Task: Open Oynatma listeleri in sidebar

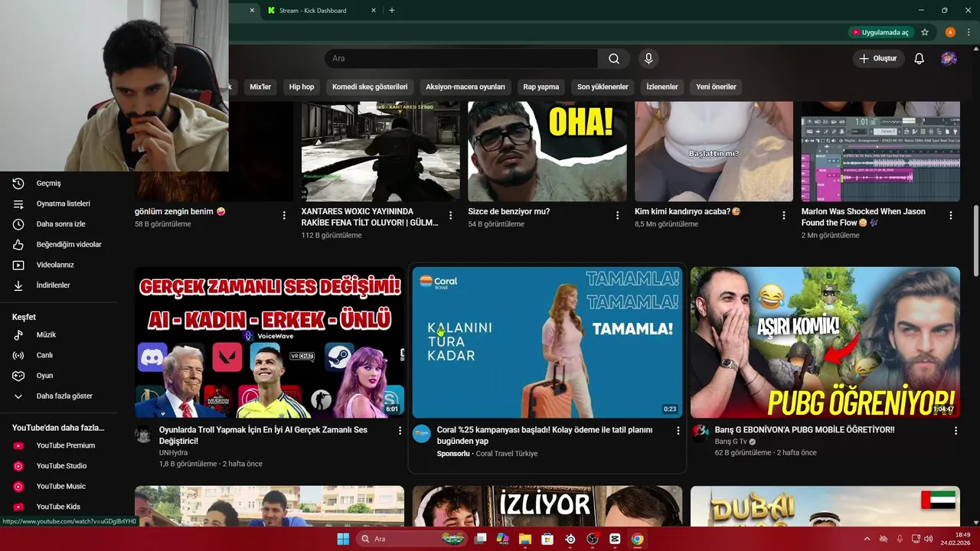Action: point(61,204)
